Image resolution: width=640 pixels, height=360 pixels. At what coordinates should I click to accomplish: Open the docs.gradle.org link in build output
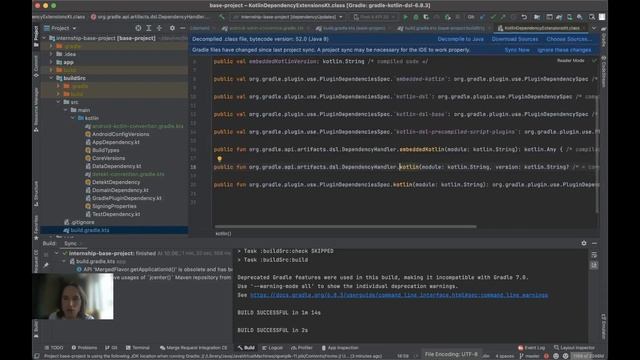(399, 295)
